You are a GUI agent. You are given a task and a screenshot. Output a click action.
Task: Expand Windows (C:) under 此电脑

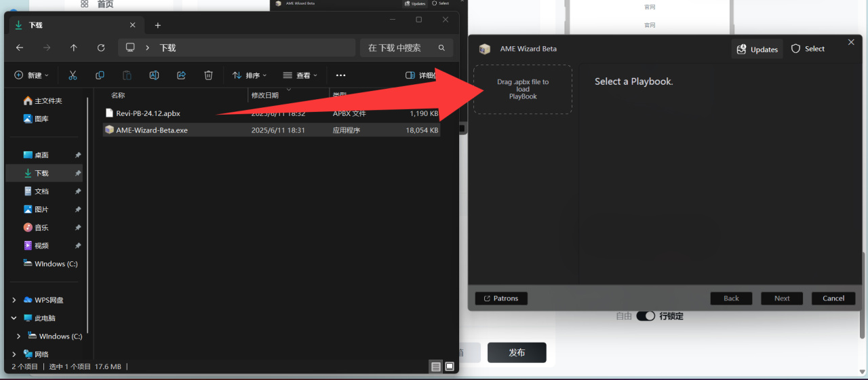click(19, 336)
